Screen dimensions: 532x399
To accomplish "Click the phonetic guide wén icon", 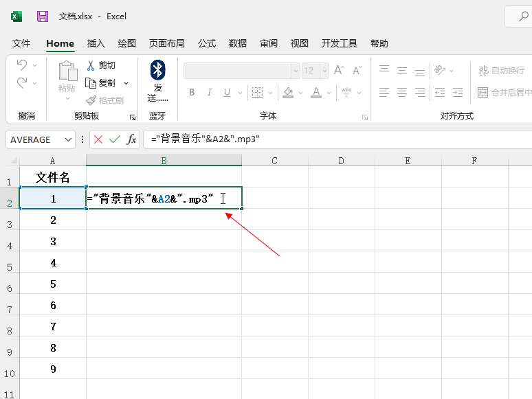I will tap(346, 92).
